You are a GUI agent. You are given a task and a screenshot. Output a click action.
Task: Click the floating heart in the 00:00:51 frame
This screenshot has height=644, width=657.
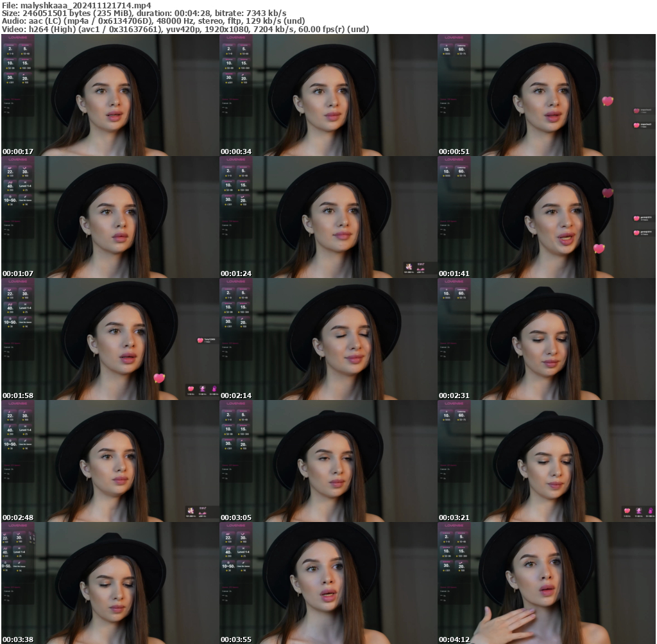(607, 101)
